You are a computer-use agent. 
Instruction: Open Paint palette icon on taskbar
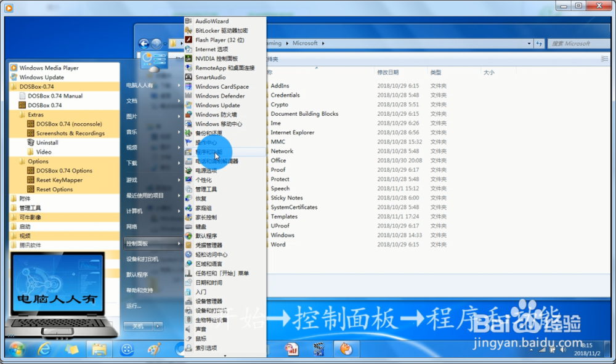point(154,349)
